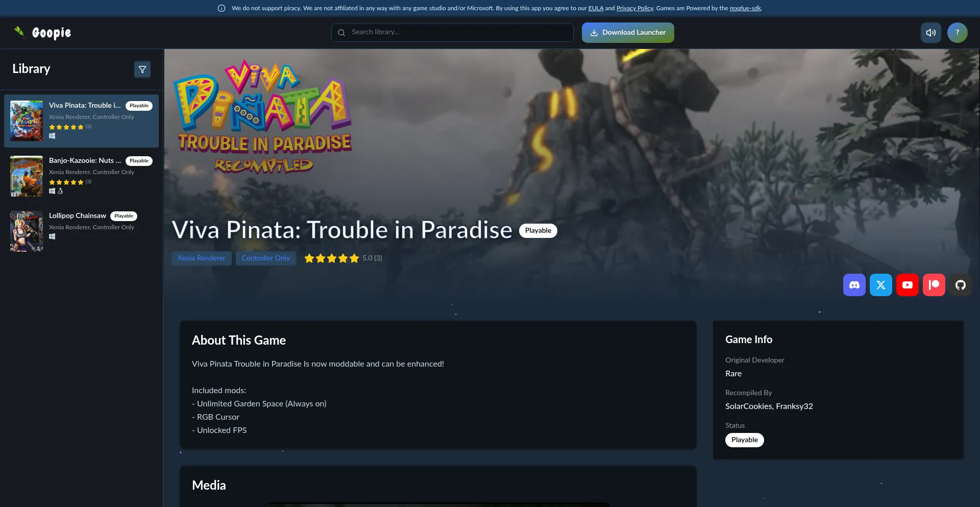
Task: Click the '- Unlocked FPS' line
Action: 219,430
